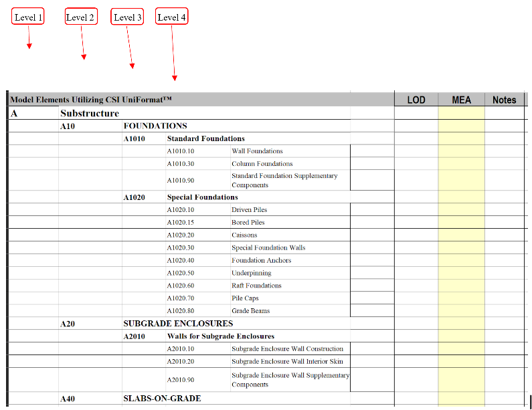Select the A10 FOUNDATIONS row
This screenshot has width=532, height=410.
[x=155, y=126]
